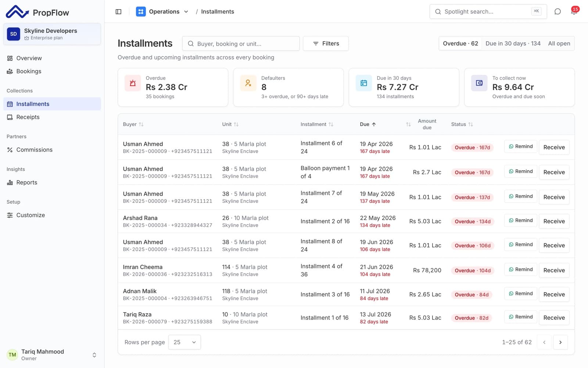Click buyer name Tariq Raza

coord(137,315)
